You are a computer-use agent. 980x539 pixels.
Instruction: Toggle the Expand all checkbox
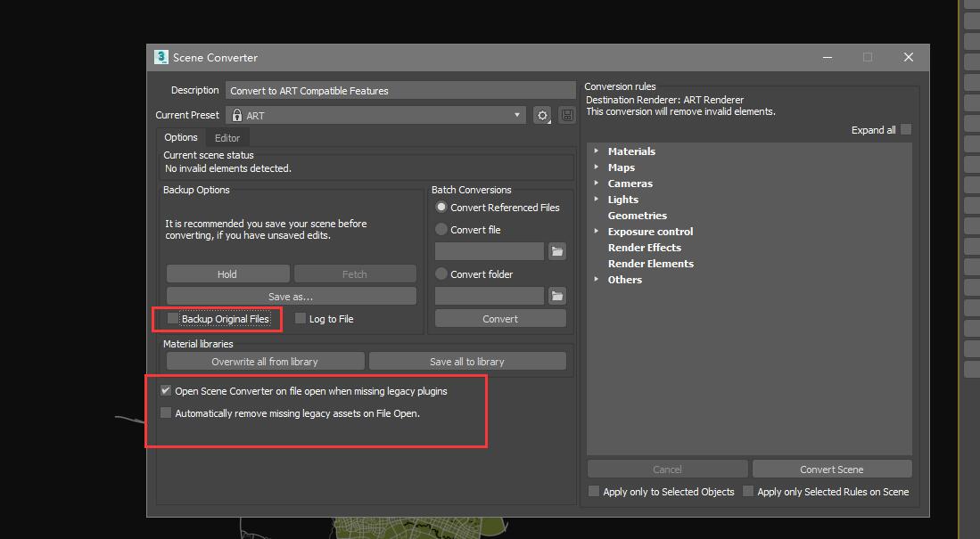pos(906,129)
